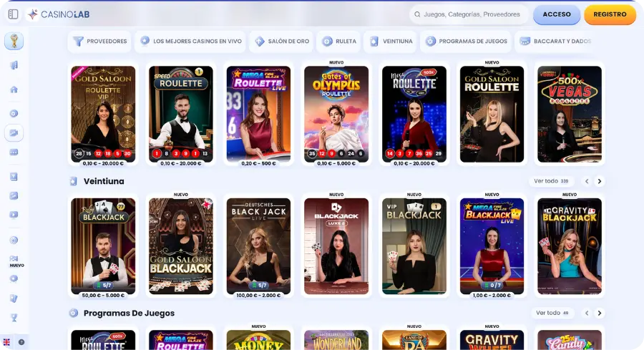This screenshot has height=350, width=644.
Task: Open Gates of Olympus Roulette card
Action: pyautogui.click(x=336, y=115)
